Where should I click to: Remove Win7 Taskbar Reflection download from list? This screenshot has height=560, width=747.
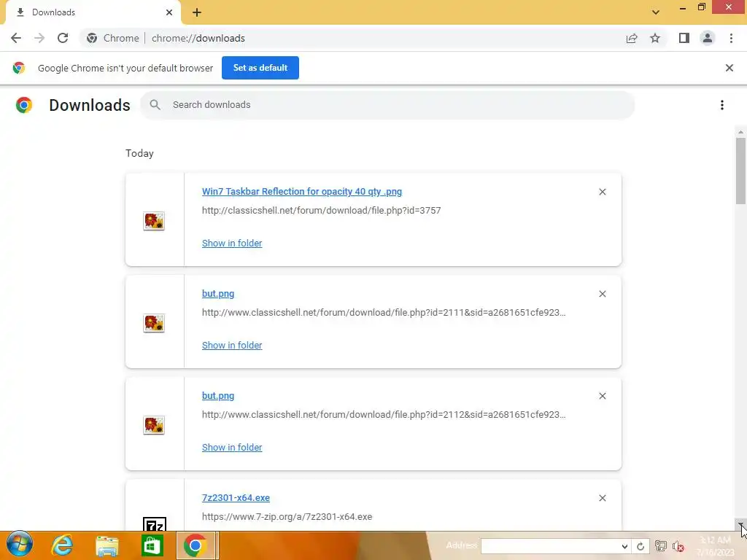[602, 192]
